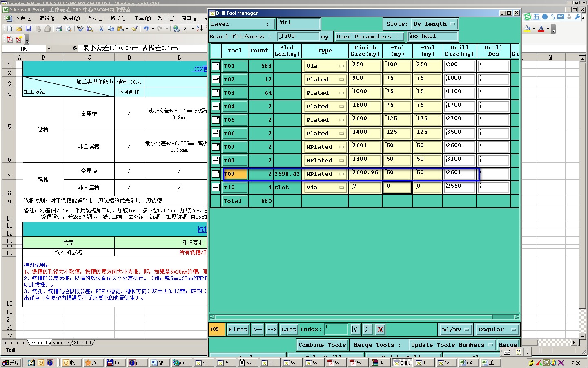The image size is (588, 368).
Task: Click the AutoSum sigma icon
Action: pyautogui.click(x=186, y=29)
